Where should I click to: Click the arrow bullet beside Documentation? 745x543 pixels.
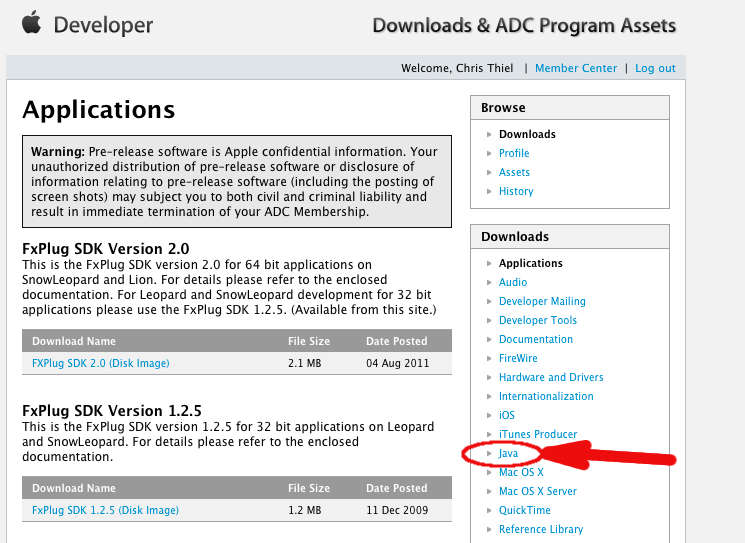(489, 339)
